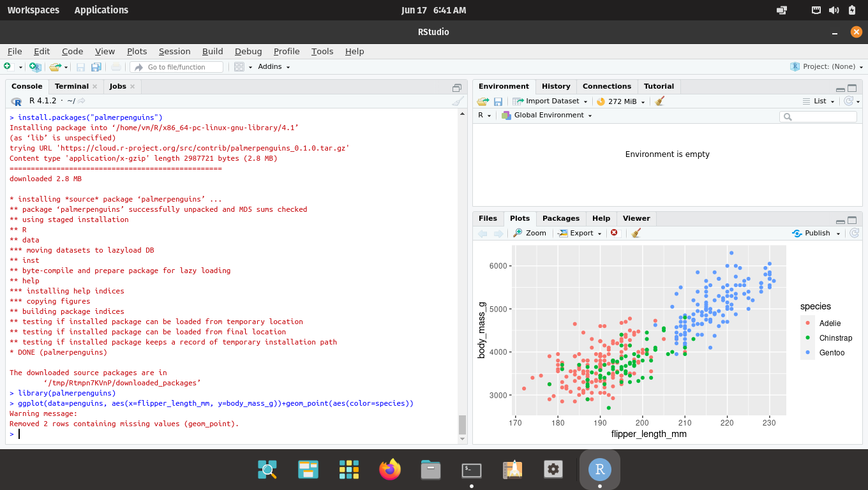Open the Tools menu
868x490 pixels.
[x=322, y=51]
